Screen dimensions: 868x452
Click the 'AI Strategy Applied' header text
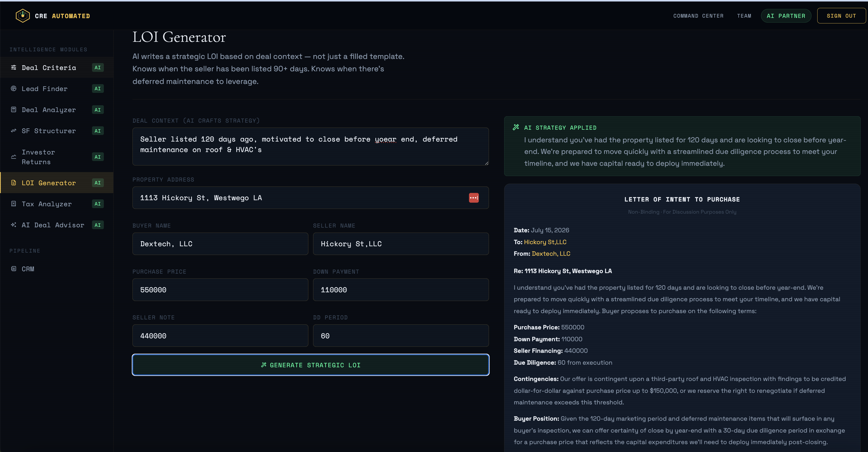click(560, 128)
